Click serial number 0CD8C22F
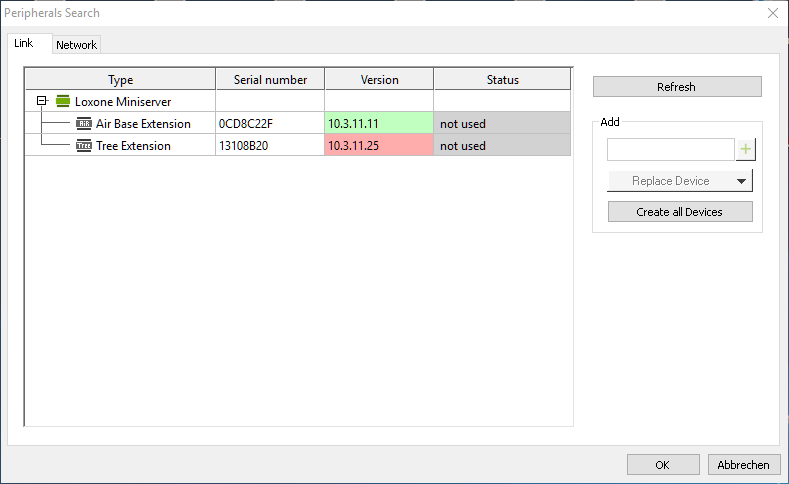Image resolution: width=789 pixels, height=484 pixels. point(246,124)
